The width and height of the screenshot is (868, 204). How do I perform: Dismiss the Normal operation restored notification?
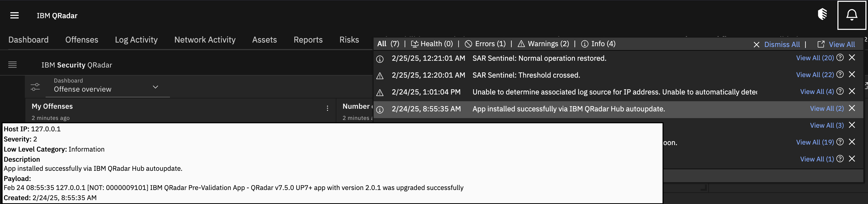coord(852,58)
